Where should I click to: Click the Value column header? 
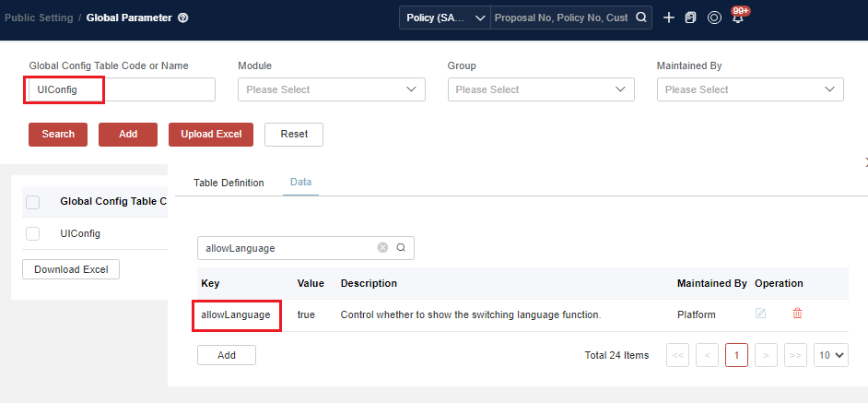click(x=311, y=283)
